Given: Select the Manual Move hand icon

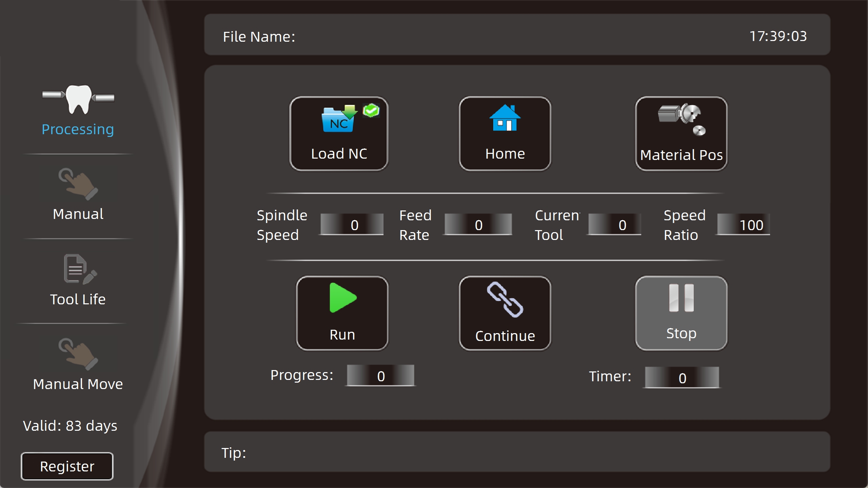Looking at the screenshot, I should coord(78,354).
